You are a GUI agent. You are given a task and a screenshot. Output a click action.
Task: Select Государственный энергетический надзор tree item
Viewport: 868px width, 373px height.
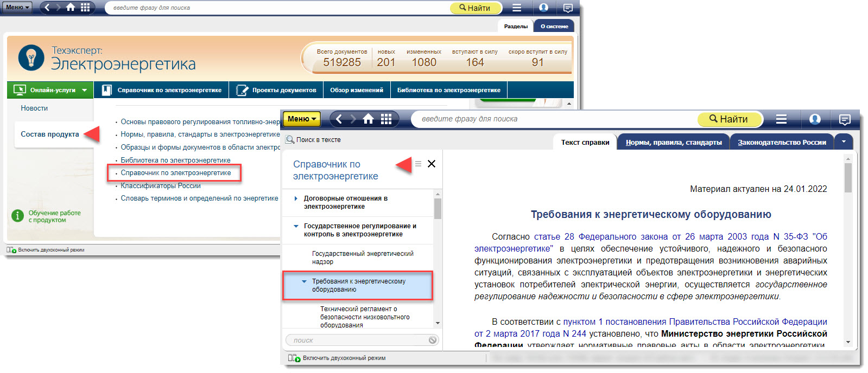363,258
